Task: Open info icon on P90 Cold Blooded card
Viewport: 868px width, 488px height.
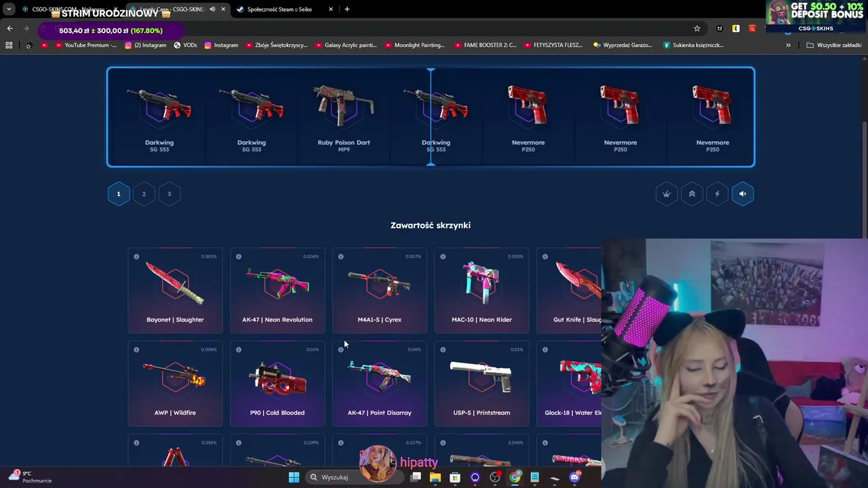Action: click(239, 350)
